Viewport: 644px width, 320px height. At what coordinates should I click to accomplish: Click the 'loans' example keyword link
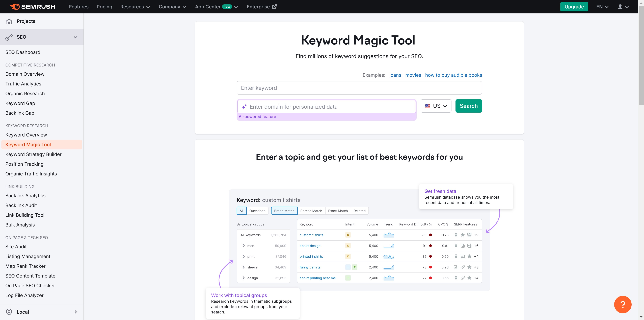tap(395, 75)
